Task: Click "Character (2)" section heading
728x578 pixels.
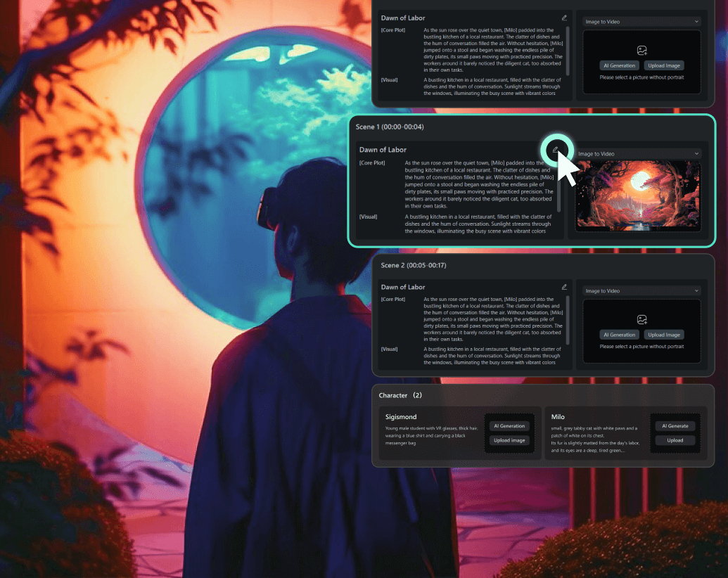Action: click(x=400, y=395)
